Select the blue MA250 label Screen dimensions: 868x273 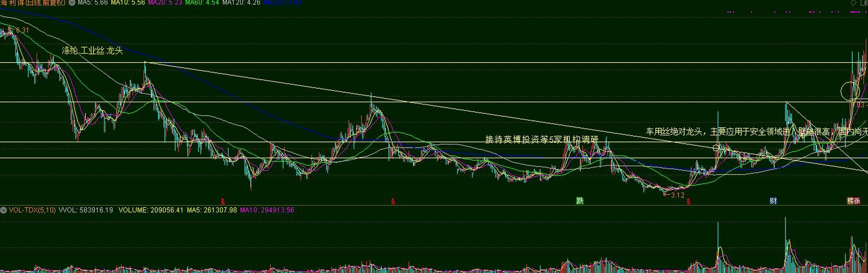[283, 3]
